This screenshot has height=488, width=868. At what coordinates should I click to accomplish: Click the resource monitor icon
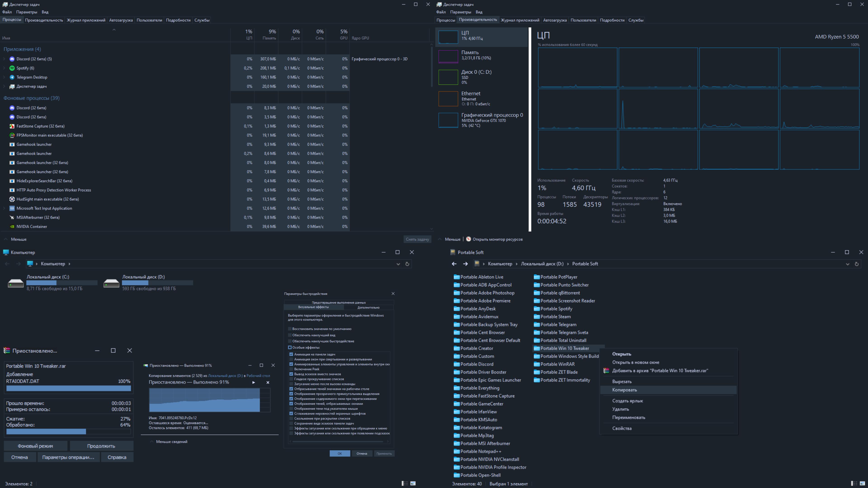tap(468, 239)
